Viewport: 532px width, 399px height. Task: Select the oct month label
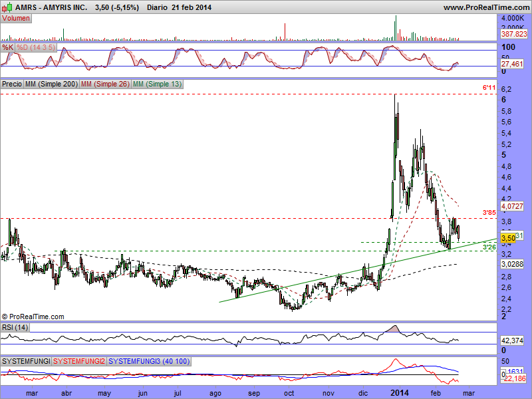(289, 393)
